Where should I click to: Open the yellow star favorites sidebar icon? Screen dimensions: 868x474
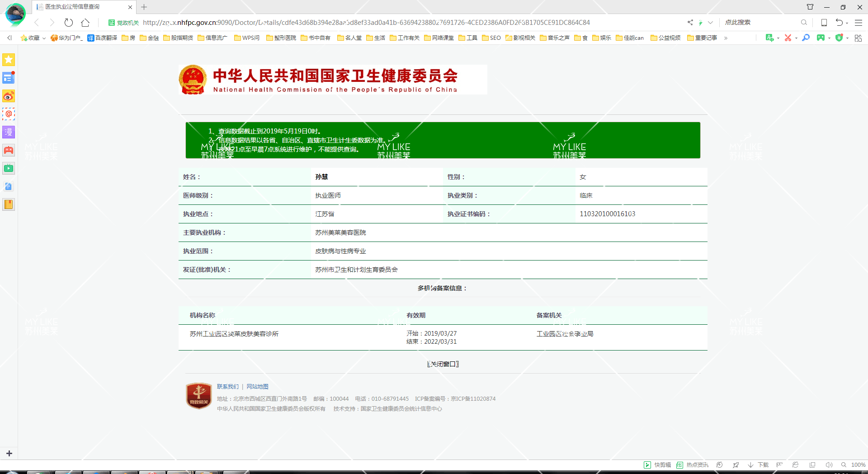9,60
